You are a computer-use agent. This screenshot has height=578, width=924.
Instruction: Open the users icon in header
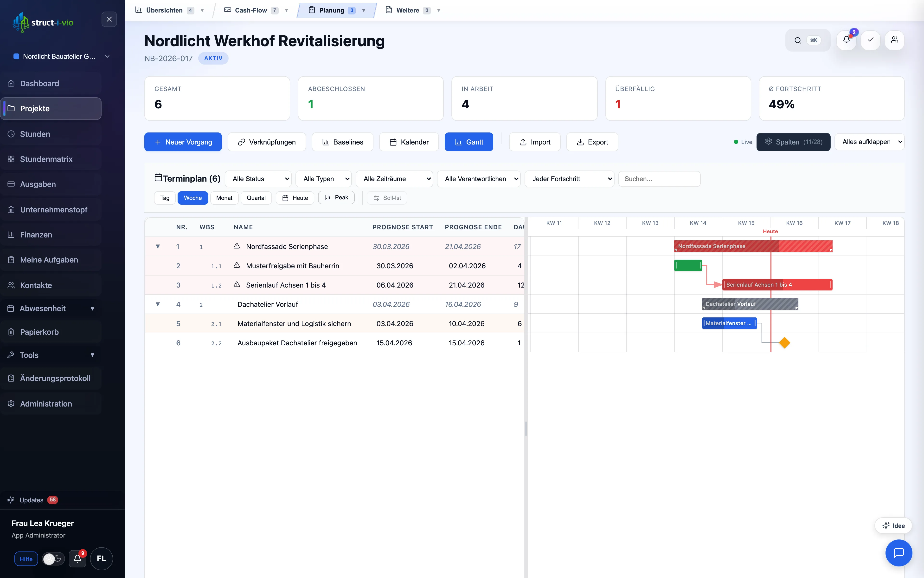(895, 40)
